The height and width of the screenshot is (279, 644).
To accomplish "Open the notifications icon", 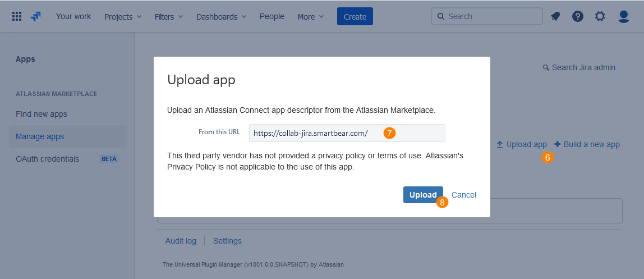I will pyautogui.click(x=555, y=16).
